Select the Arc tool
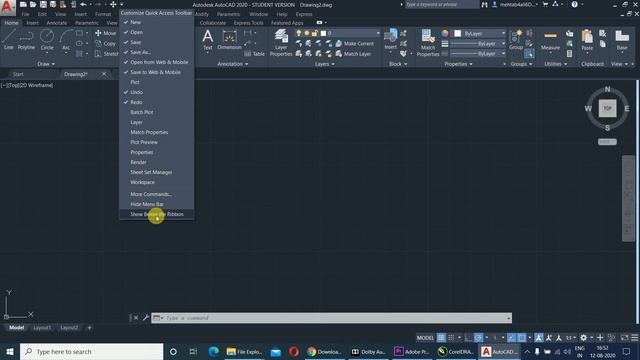640x360 pixels. click(x=66, y=39)
